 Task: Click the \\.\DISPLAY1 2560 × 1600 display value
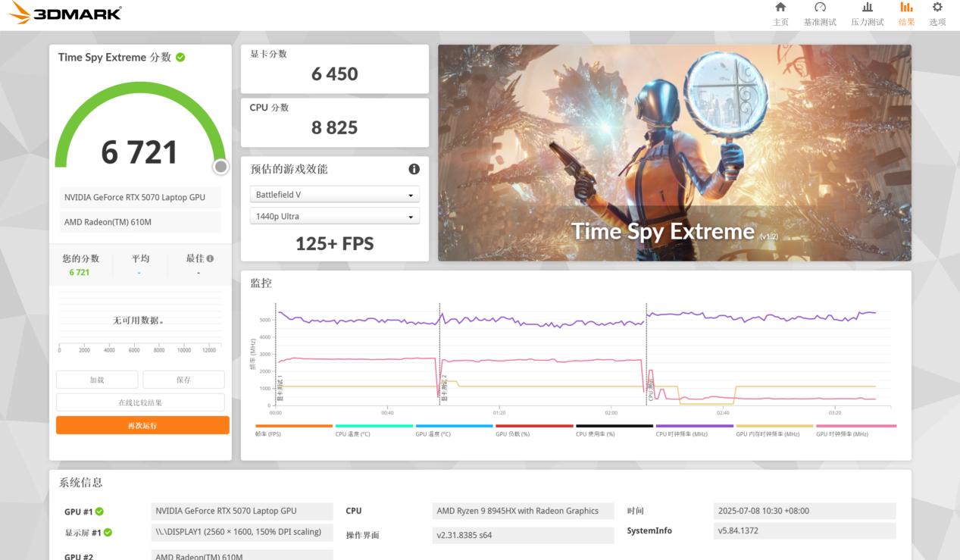pos(242,533)
